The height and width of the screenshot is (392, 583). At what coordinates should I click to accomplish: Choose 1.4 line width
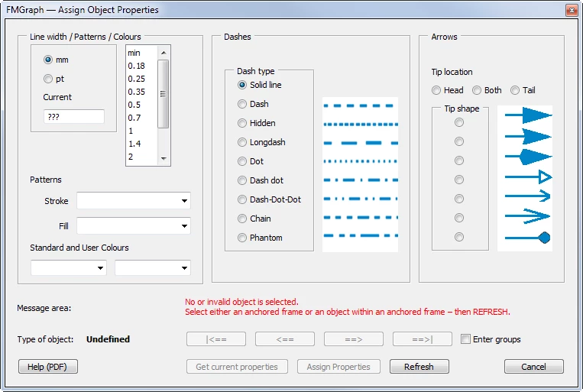click(x=134, y=144)
